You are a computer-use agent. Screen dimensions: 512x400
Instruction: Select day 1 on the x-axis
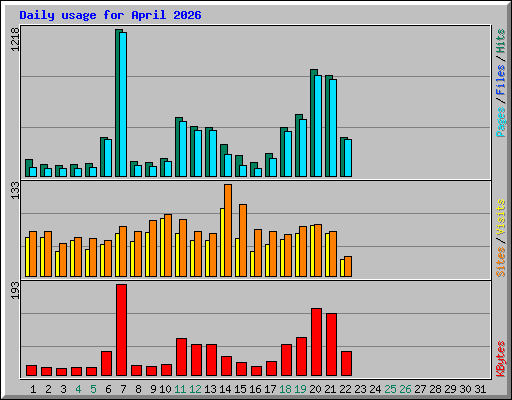[33, 389]
